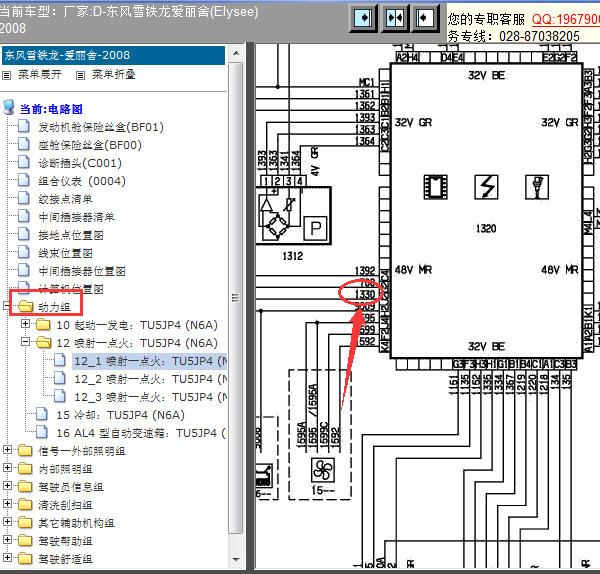This screenshot has width=600, height=574.
Task: Open 诊断插头(C001) entry
Action: (80, 163)
